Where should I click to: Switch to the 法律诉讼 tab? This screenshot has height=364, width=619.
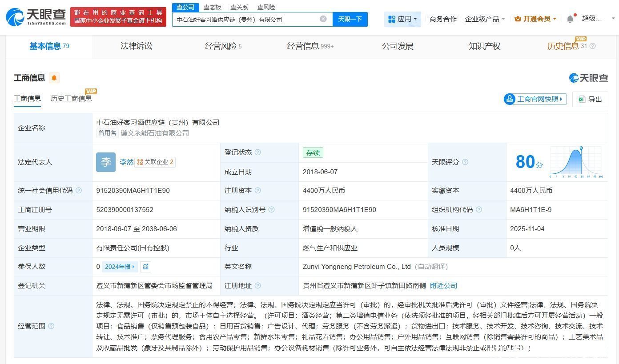click(x=136, y=46)
